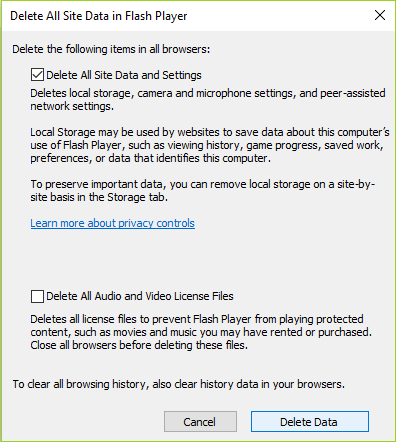Confirm with the Delete Data button

[310, 422]
